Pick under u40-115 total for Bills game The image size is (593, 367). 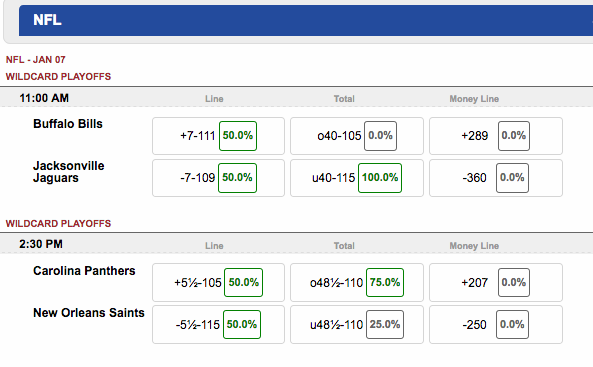[357, 178]
